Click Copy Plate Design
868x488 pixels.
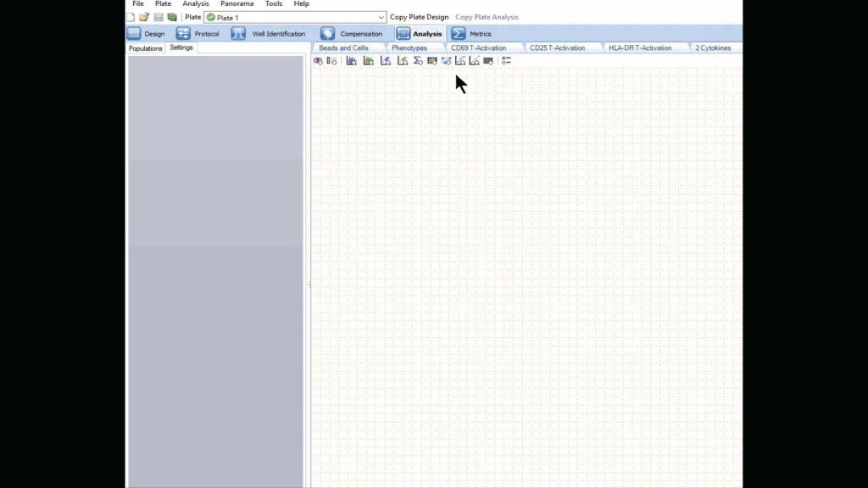[x=419, y=17]
